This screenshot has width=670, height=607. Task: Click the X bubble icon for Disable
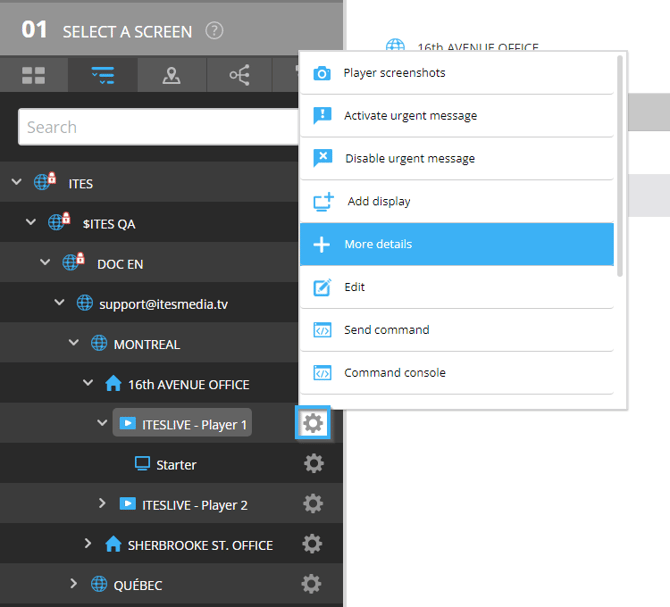(x=322, y=158)
